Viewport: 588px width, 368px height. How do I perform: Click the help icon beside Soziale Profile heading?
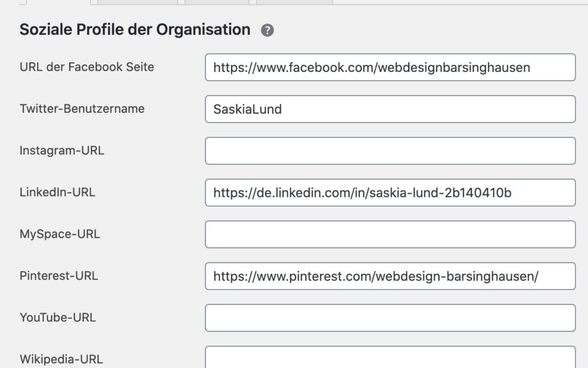267,30
